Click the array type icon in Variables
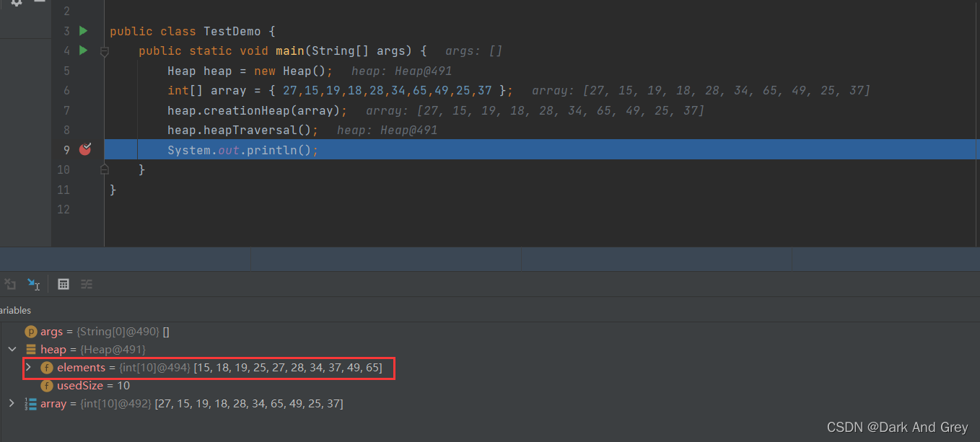The width and height of the screenshot is (980, 442). (x=31, y=404)
